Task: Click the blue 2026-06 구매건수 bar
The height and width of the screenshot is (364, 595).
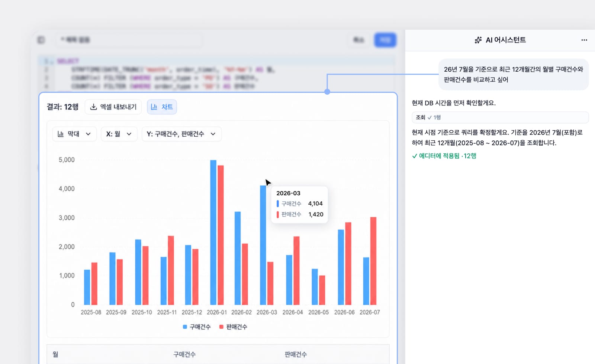Action: [341, 267]
